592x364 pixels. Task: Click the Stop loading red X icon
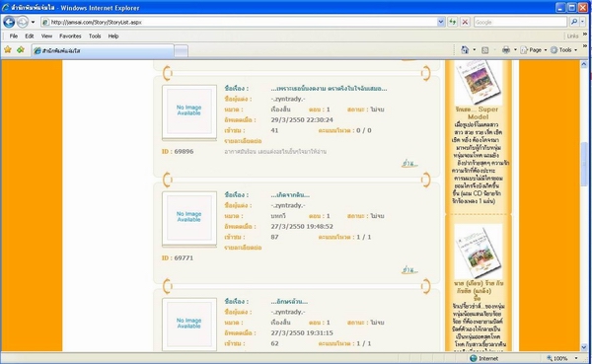coord(465,23)
